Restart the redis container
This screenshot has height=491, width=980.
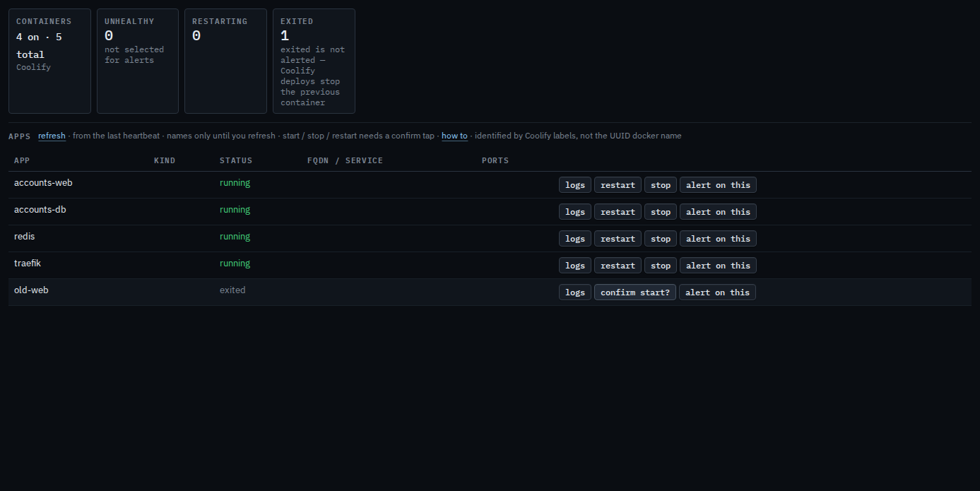click(x=618, y=239)
